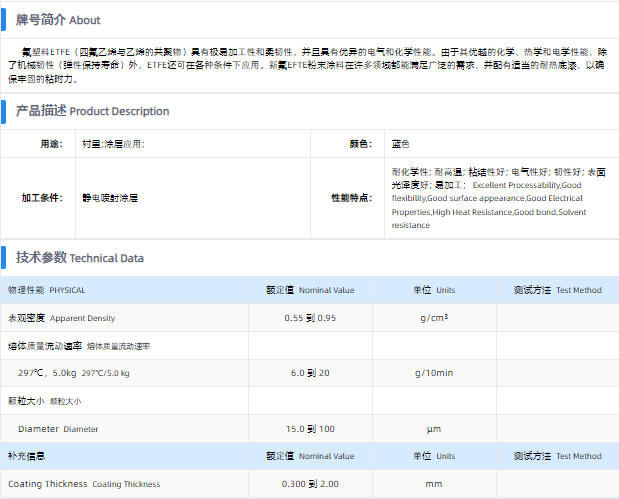Click the 补充信息 section header
This screenshot has height=499, width=619.
tap(26, 456)
